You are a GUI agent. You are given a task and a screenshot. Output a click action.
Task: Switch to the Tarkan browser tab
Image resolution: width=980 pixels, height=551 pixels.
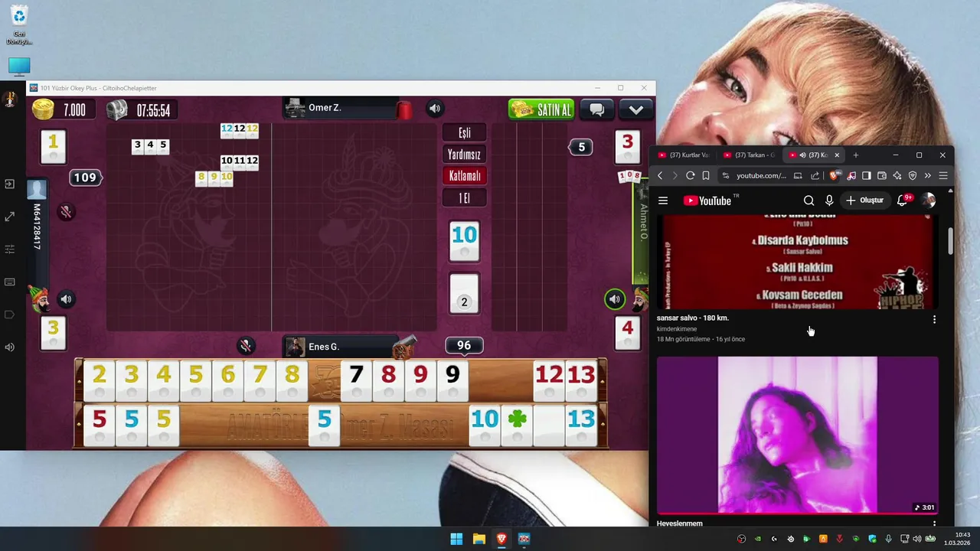[x=749, y=155]
